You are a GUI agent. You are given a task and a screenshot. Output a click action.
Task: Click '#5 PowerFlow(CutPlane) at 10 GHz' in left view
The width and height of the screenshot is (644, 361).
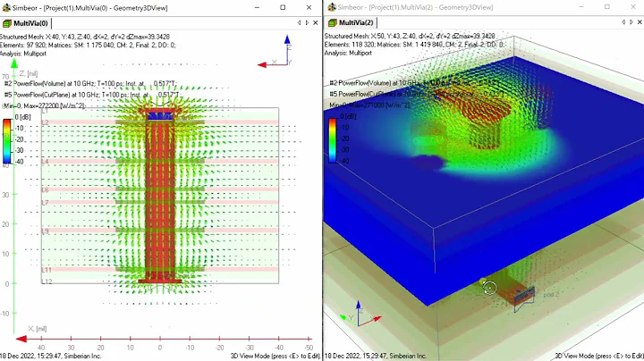pyautogui.click(x=91, y=95)
